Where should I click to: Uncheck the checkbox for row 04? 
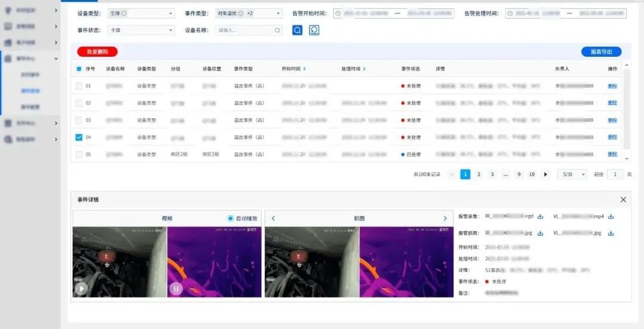[x=79, y=137]
